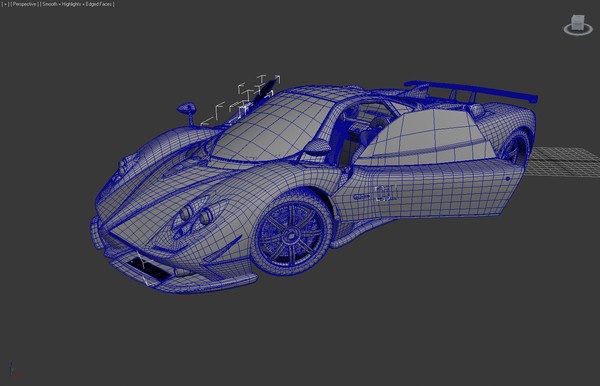This screenshot has width=600, height=386.
Task: Open the Perspective viewport label menu
Action: tap(24, 4)
